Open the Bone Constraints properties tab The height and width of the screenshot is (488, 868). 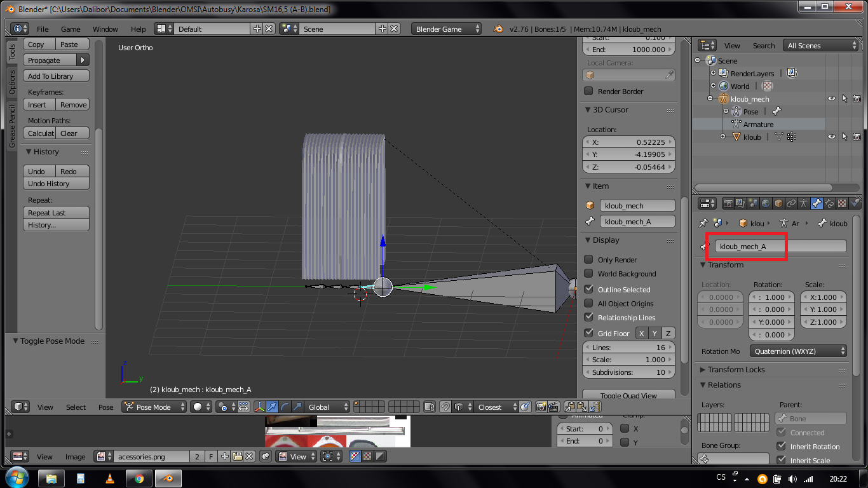click(829, 203)
